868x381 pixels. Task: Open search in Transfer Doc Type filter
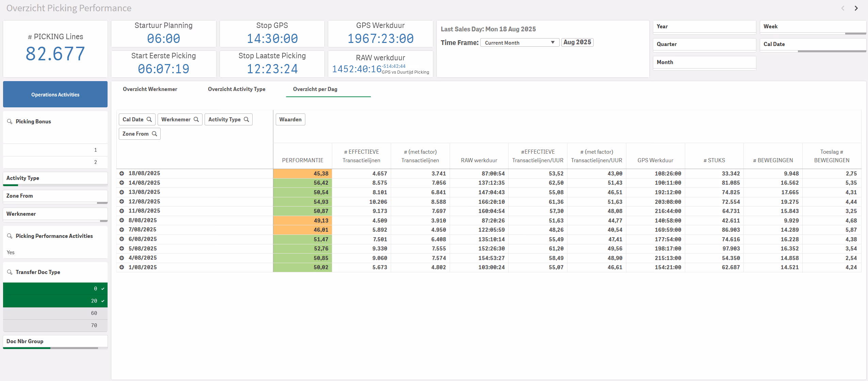point(10,272)
